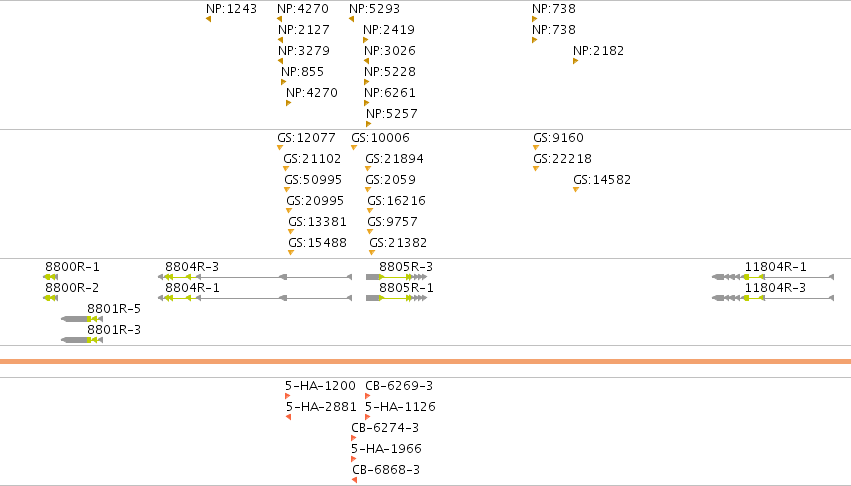Viewport: 851px width, 486px height.
Task: Click the CB-6269-3 red arrow marker
Action: pos(367,396)
